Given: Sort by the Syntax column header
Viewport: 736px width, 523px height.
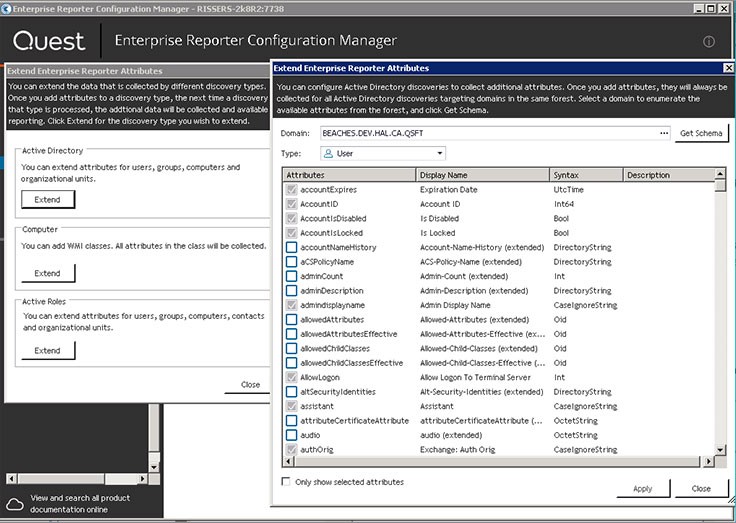Looking at the screenshot, I should click(x=586, y=175).
